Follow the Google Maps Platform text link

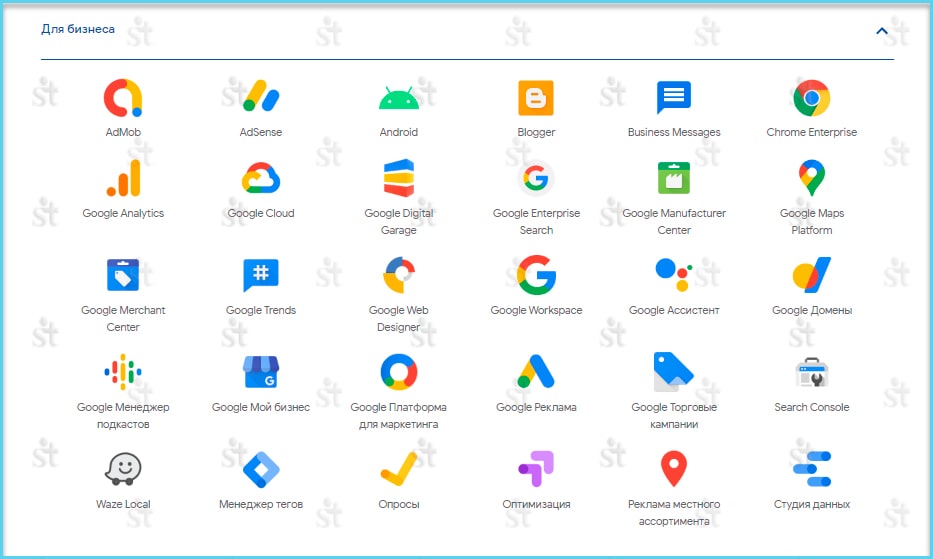(812, 221)
